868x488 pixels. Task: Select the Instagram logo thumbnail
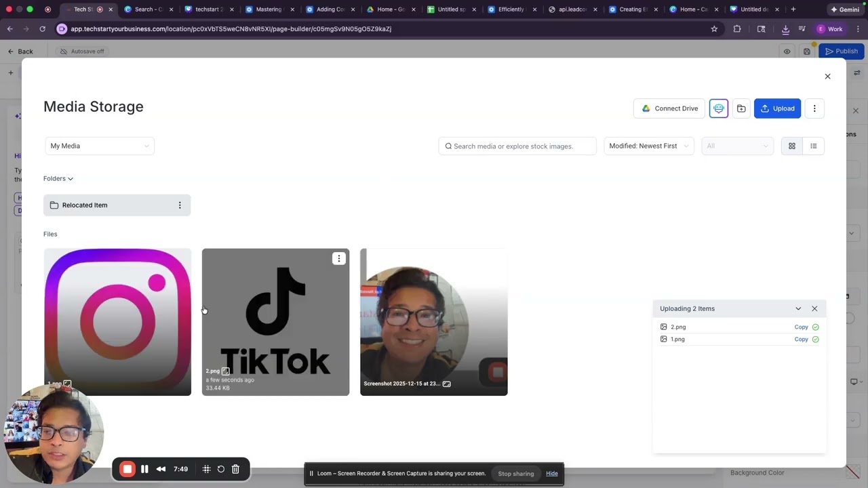point(117,322)
